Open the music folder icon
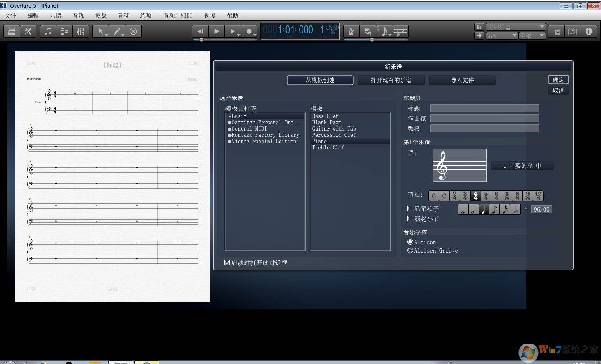601x364 pixels. point(573,31)
